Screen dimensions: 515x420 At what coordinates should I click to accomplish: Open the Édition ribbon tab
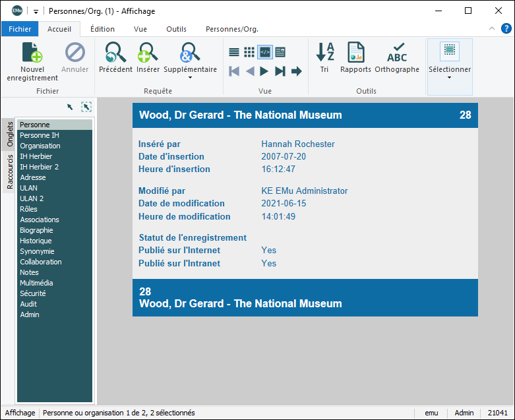102,29
